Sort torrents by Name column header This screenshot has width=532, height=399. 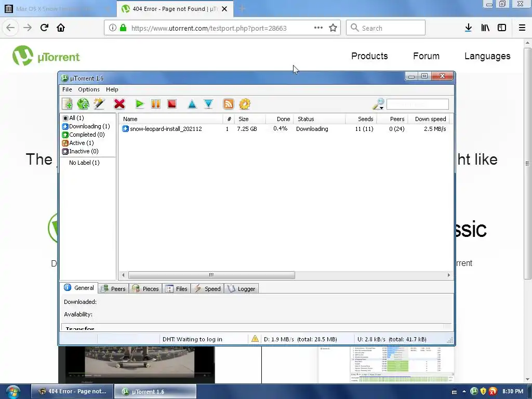click(x=171, y=119)
